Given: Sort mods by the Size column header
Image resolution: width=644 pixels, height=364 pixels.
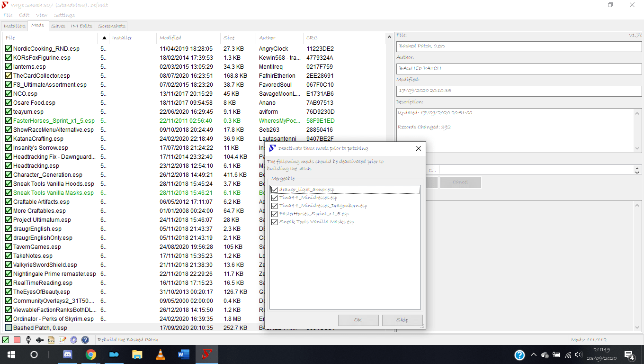Looking at the screenshot, I should [x=238, y=37].
